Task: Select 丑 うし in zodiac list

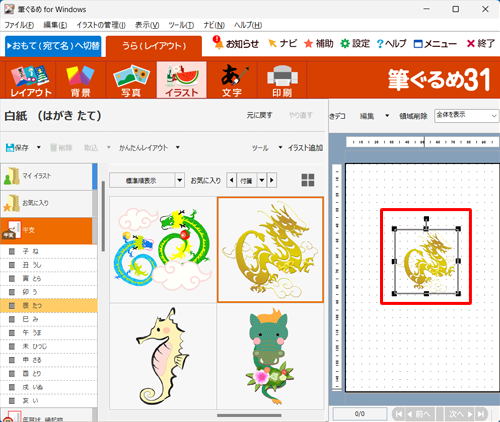Action: point(49,265)
